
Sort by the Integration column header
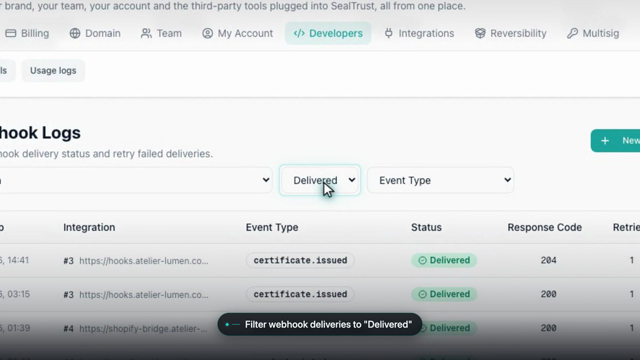(89, 227)
